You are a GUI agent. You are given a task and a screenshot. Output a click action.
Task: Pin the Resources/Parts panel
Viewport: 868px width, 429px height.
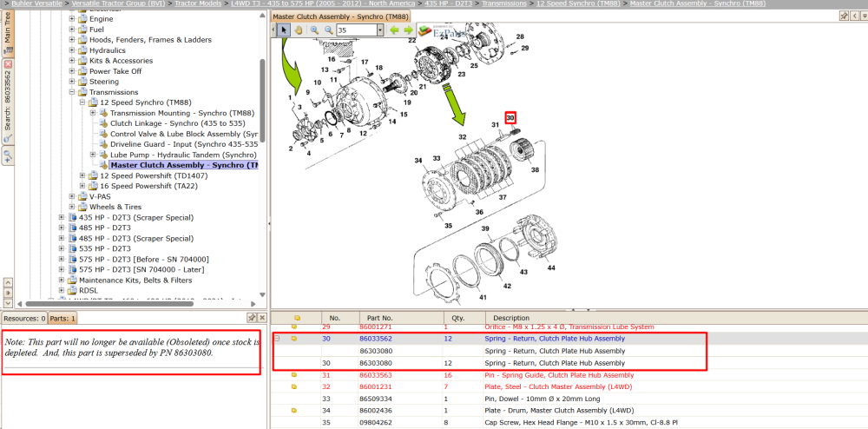click(251, 318)
